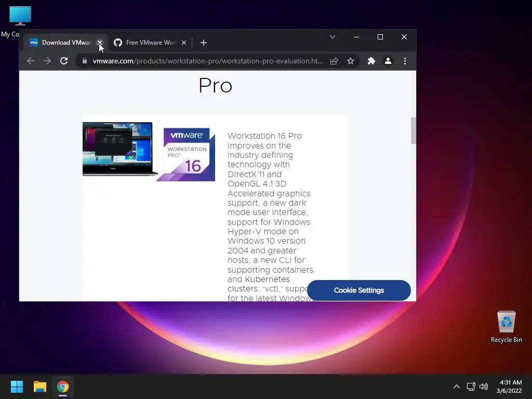Open Cookie Settings
Image resolution: width=532 pixels, height=399 pixels.
click(x=359, y=290)
